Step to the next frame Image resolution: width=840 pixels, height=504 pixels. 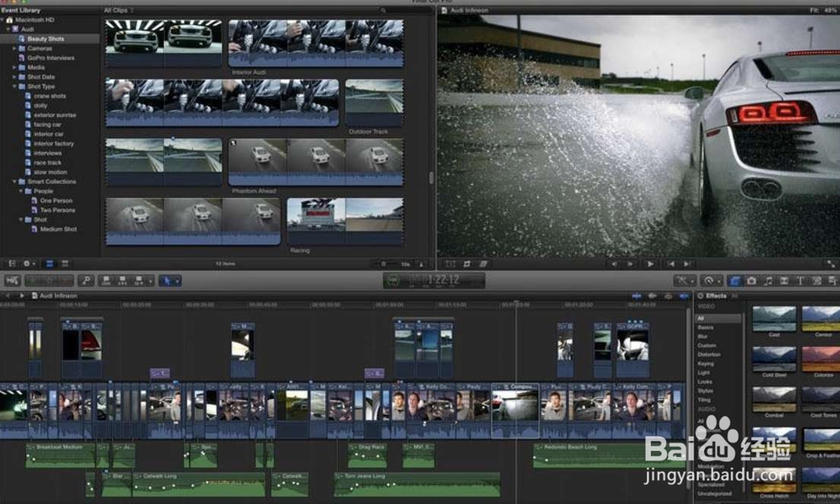[631, 264]
